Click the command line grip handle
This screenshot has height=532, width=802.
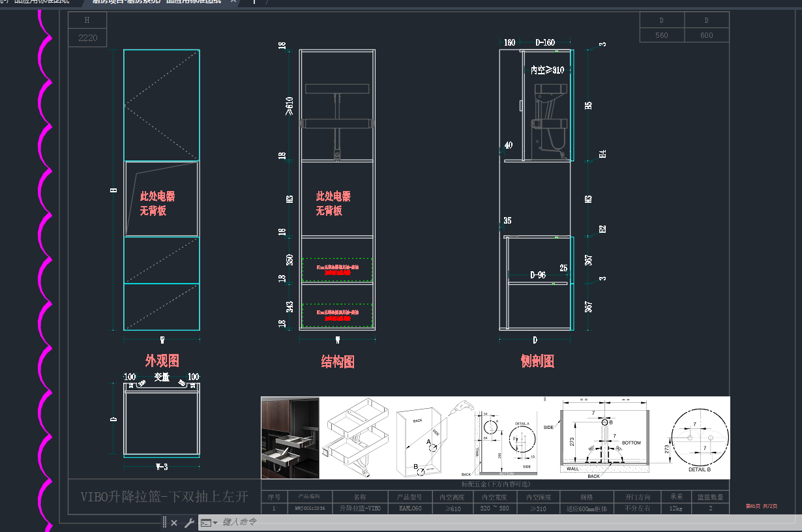pyautogui.click(x=165, y=522)
